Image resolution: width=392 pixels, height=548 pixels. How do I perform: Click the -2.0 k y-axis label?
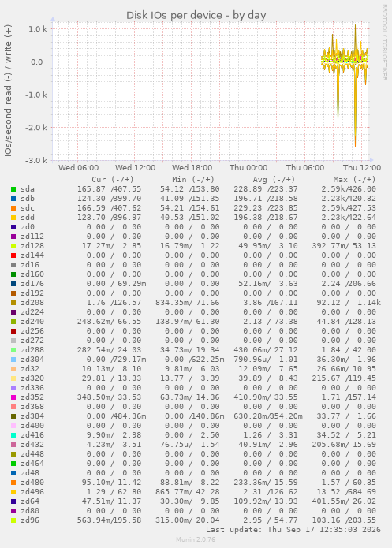click(x=36, y=128)
